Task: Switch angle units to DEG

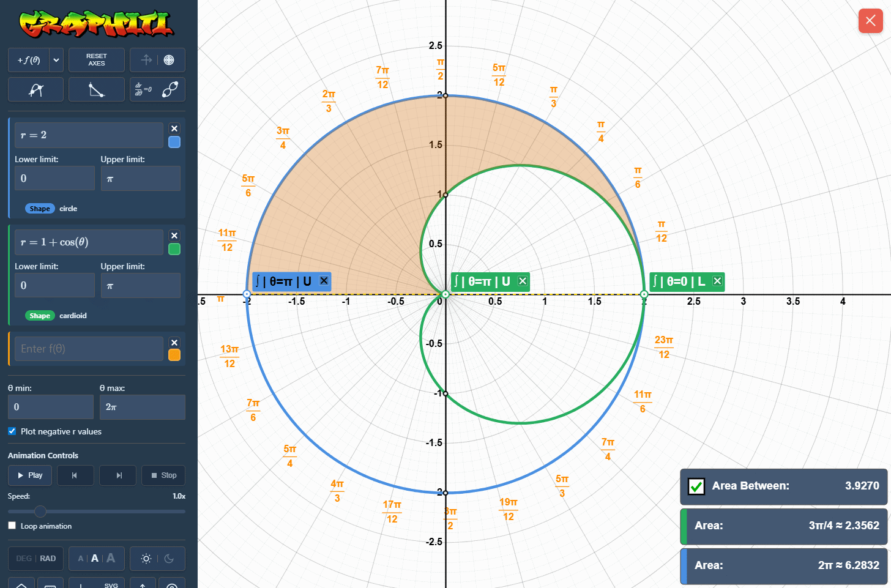Action: (x=24, y=559)
